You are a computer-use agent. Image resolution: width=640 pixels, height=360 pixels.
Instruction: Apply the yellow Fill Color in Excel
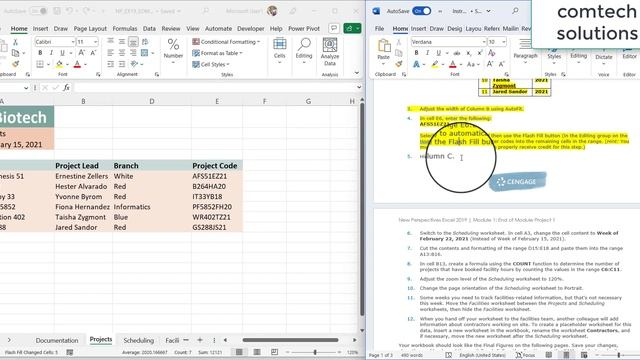[60, 64]
